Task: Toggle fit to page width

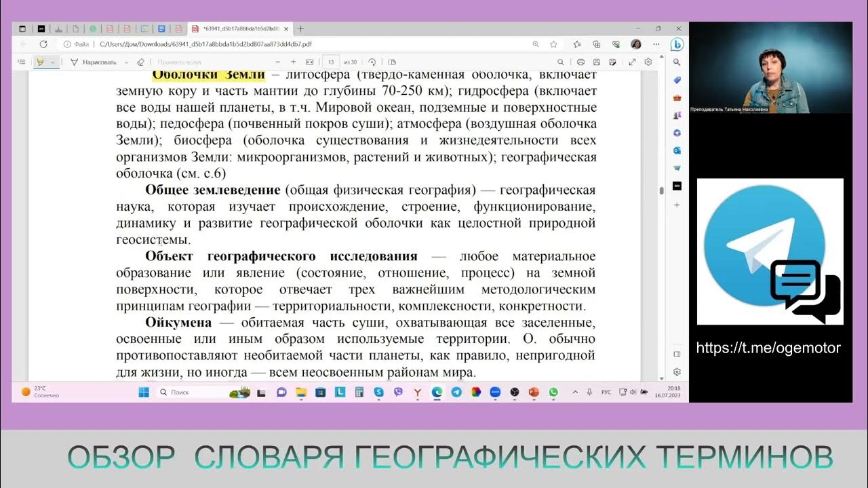Action: [309, 62]
